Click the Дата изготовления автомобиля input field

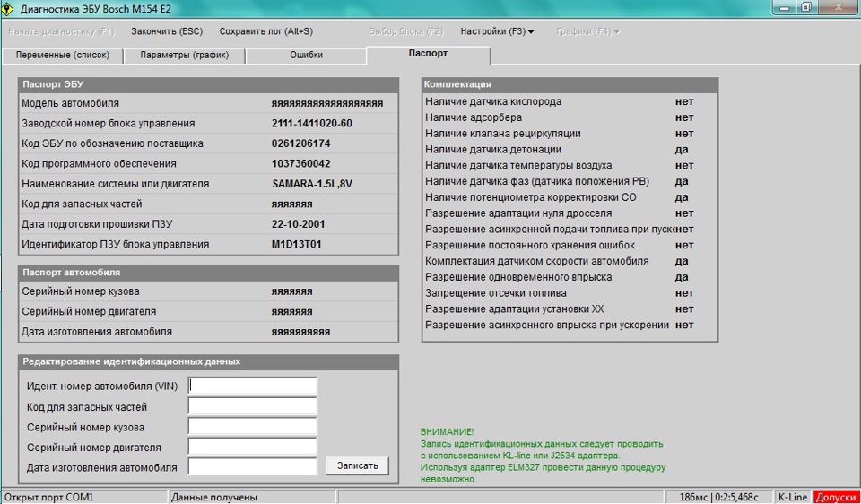pyautogui.click(x=253, y=466)
